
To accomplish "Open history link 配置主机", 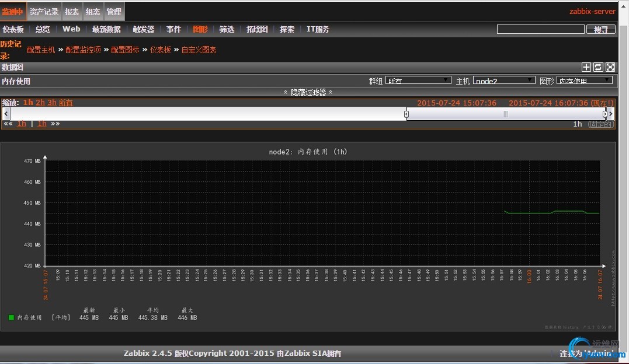I will tap(41, 50).
